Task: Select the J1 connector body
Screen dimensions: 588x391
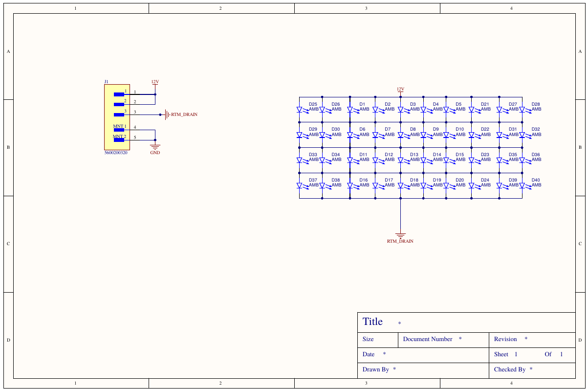Action: [x=117, y=117]
